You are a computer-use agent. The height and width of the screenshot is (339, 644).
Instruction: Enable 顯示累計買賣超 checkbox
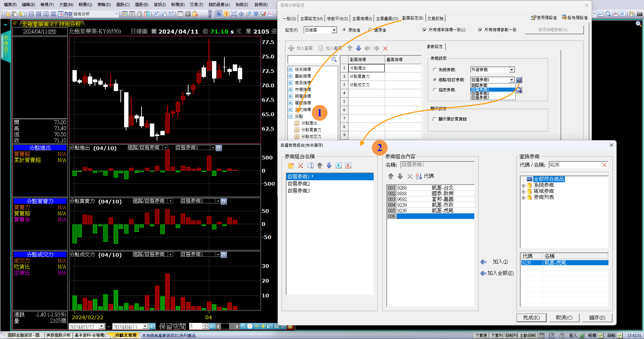point(435,119)
